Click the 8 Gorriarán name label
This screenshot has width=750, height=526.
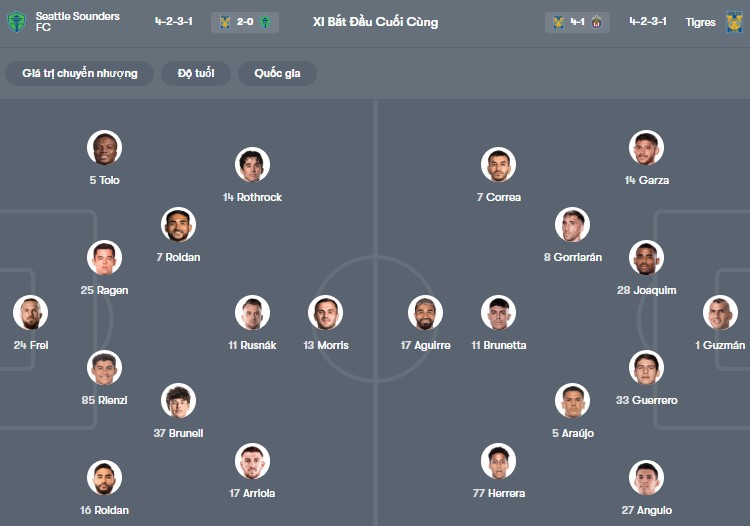click(573, 257)
